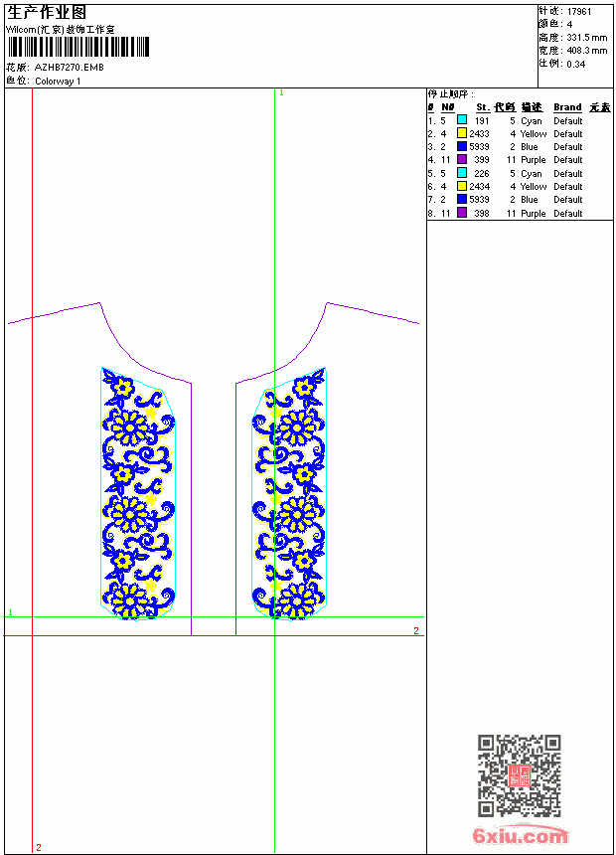
Task: Click the yellow swatch in row 2
Action: (462, 133)
